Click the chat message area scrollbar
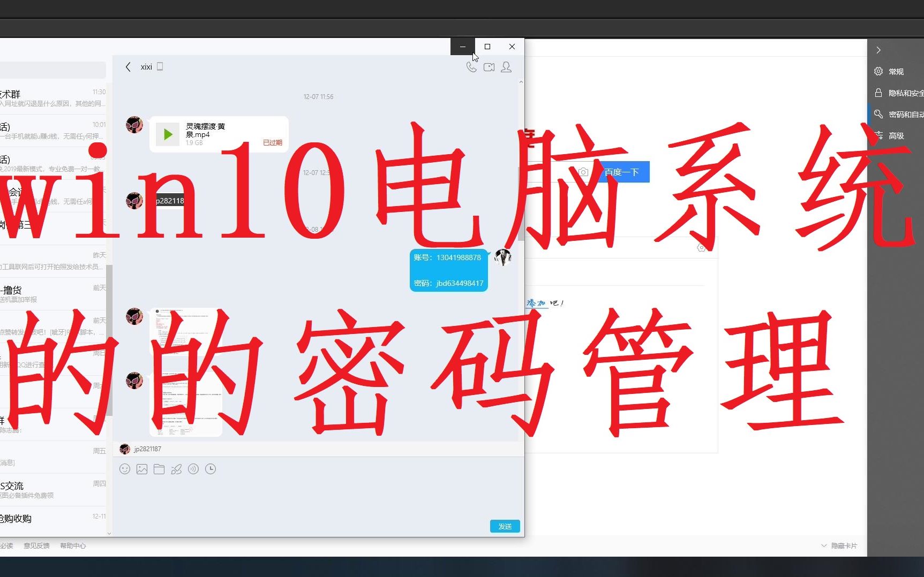 pos(521,203)
